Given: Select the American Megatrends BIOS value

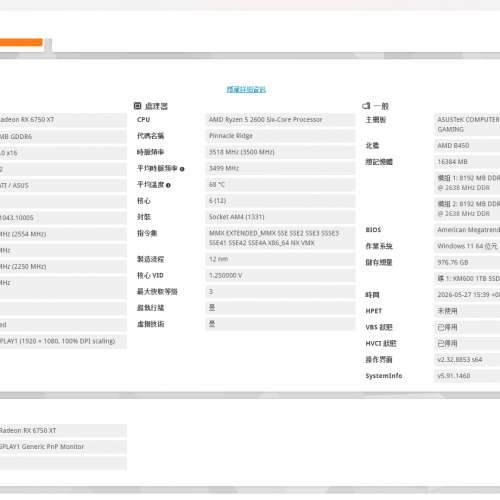Looking at the screenshot, I should coord(467,230).
